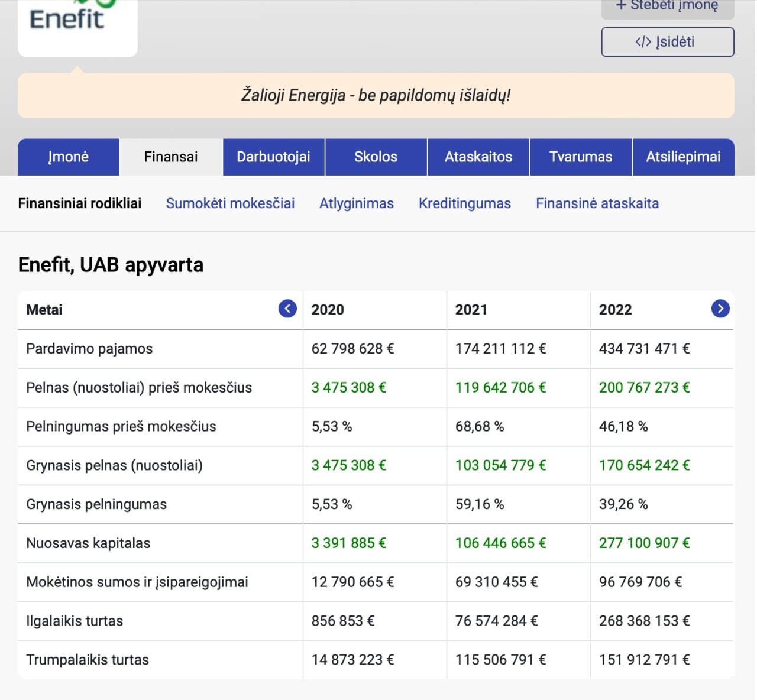Click the Metai column header
This screenshot has width=757, height=700.
click(44, 310)
